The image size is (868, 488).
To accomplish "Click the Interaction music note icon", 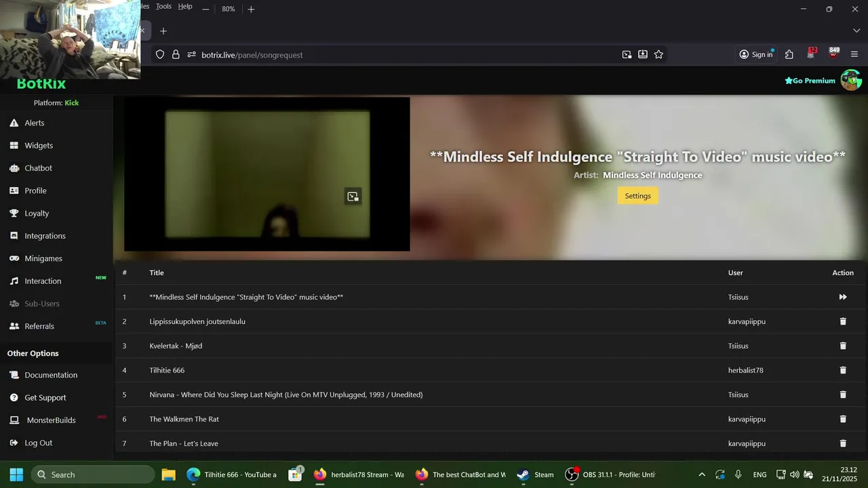I will (14, 281).
